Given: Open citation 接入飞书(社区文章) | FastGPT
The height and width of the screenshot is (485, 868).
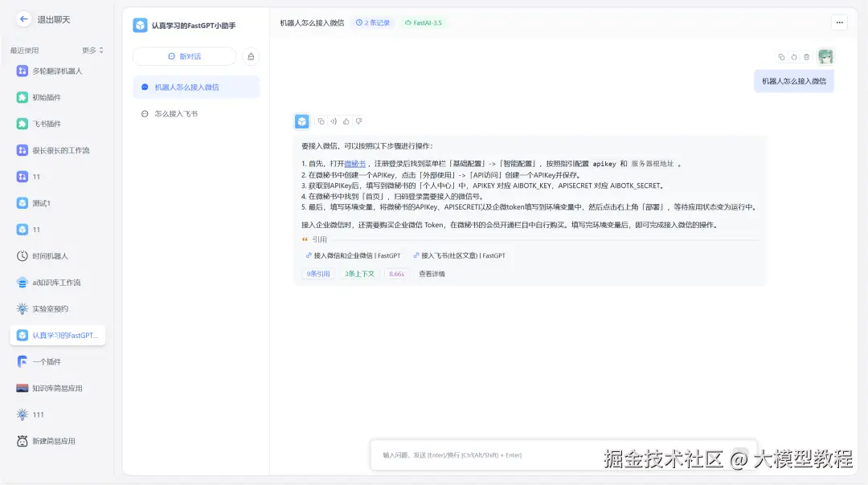Looking at the screenshot, I should coord(460,255).
